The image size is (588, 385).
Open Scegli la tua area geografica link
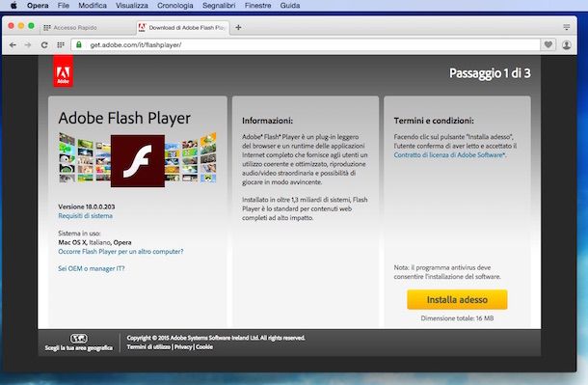79,347
